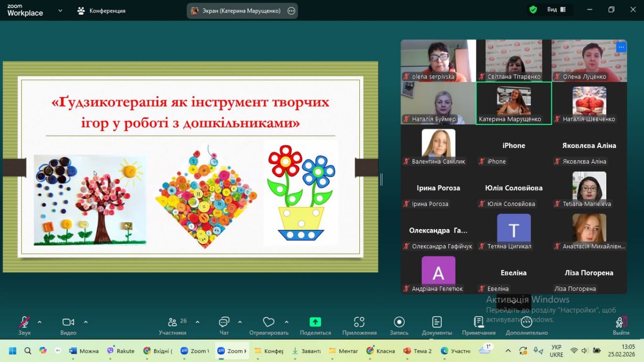
Task: Click the green Поделиться share screen button
Action: tap(315, 326)
